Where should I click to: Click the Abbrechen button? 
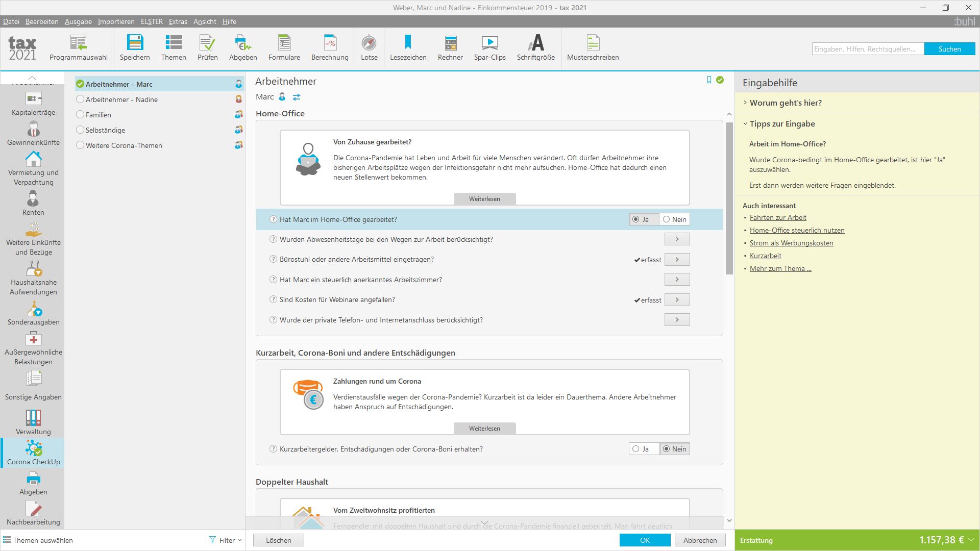pos(700,540)
